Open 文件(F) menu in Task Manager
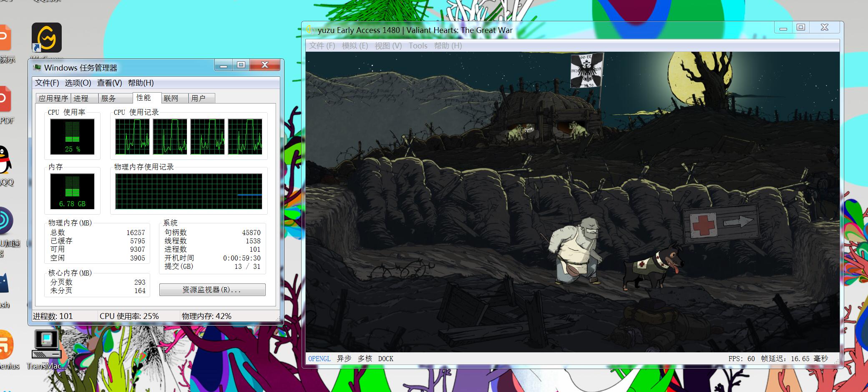The height and width of the screenshot is (392, 868). 47,83
